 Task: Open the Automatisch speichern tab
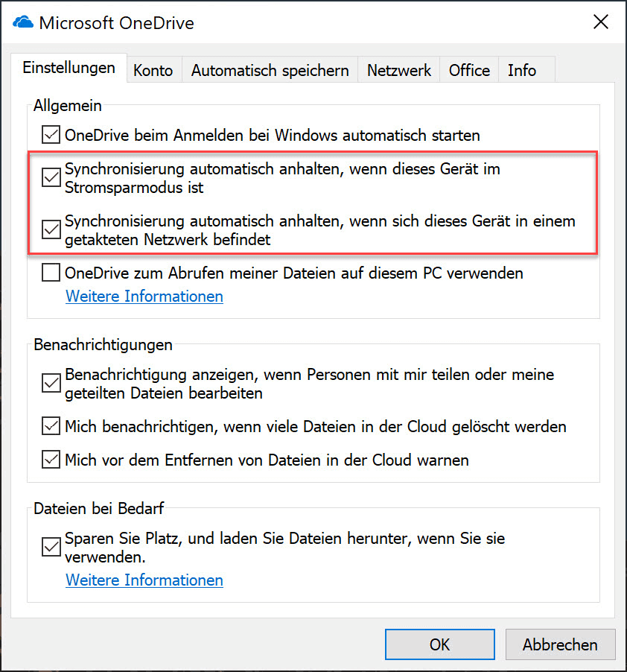[x=270, y=71]
